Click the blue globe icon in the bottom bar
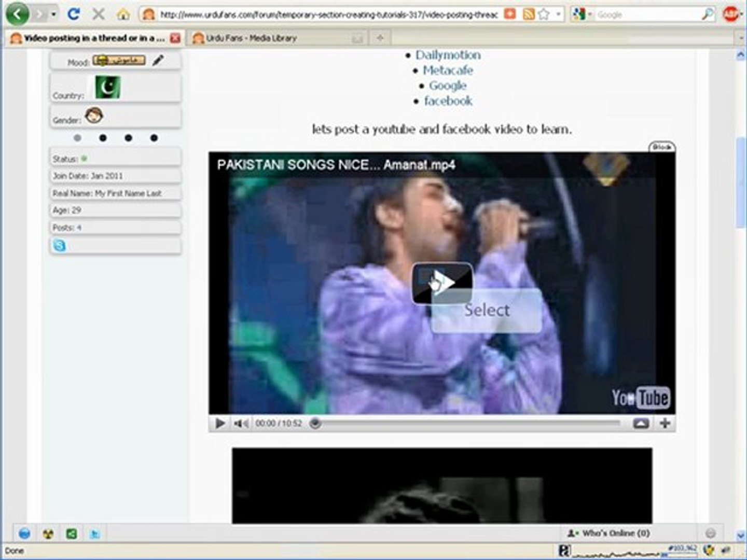The width and height of the screenshot is (747, 560). pyautogui.click(x=24, y=534)
